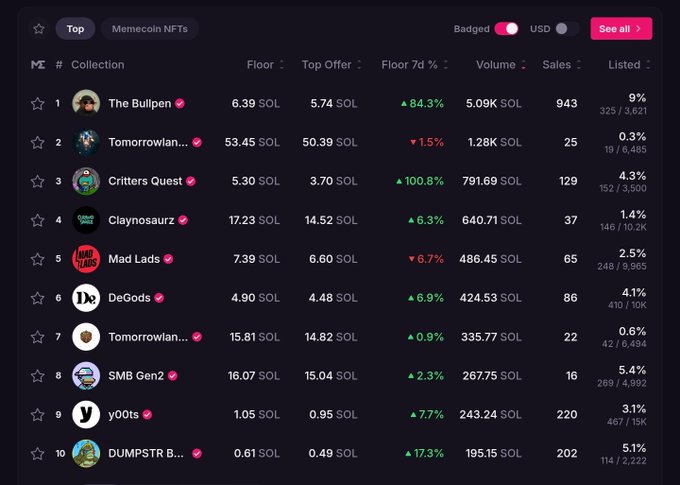
Task: Star the Mad Lads collection
Action: 38,259
